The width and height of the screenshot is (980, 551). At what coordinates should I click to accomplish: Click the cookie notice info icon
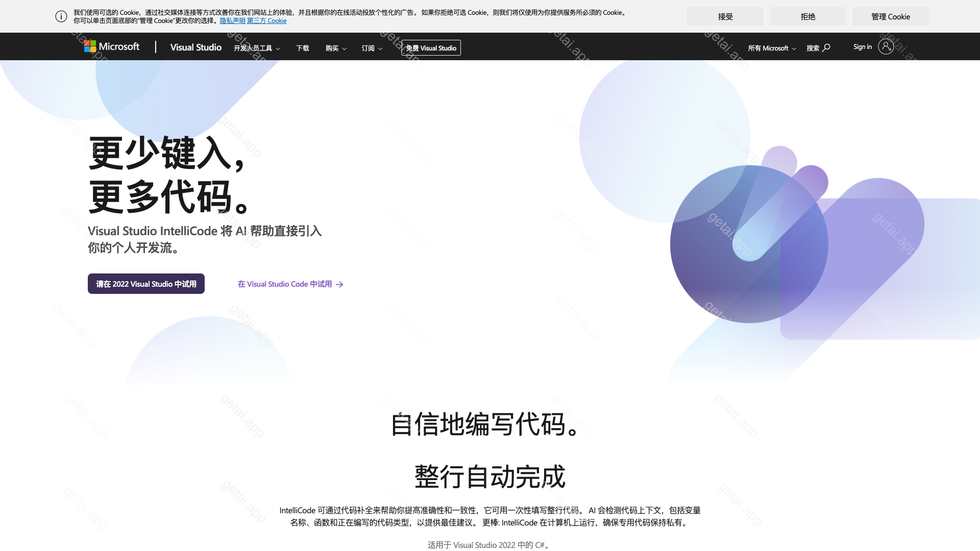[61, 16]
